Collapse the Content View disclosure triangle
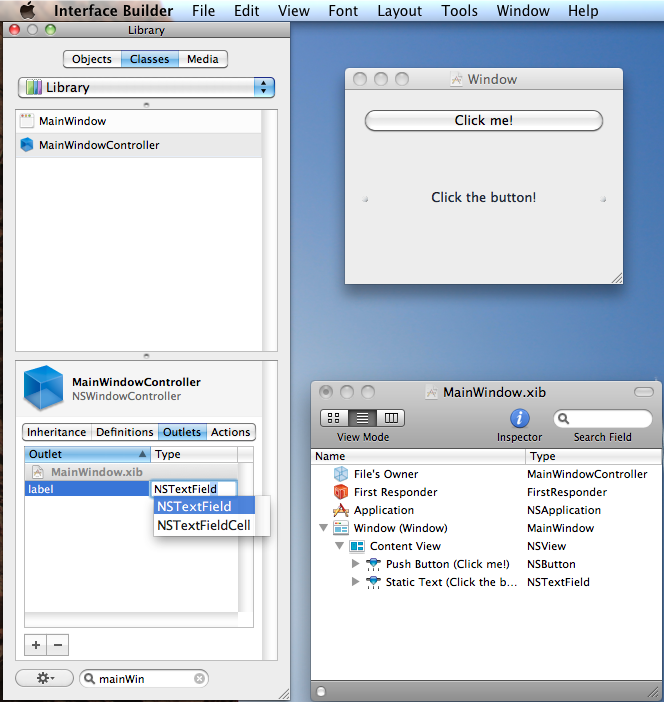The image size is (664, 702). click(x=339, y=546)
